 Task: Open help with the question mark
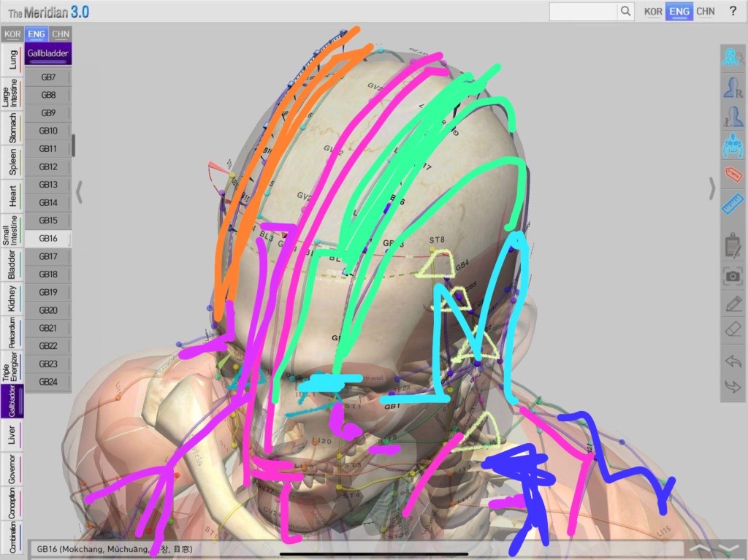point(733,11)
